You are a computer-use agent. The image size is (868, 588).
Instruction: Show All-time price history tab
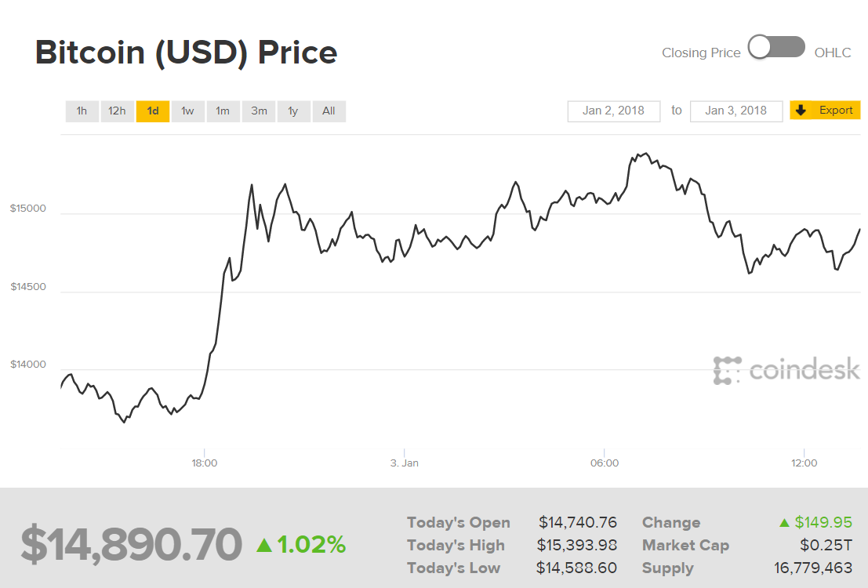[329, 111]
